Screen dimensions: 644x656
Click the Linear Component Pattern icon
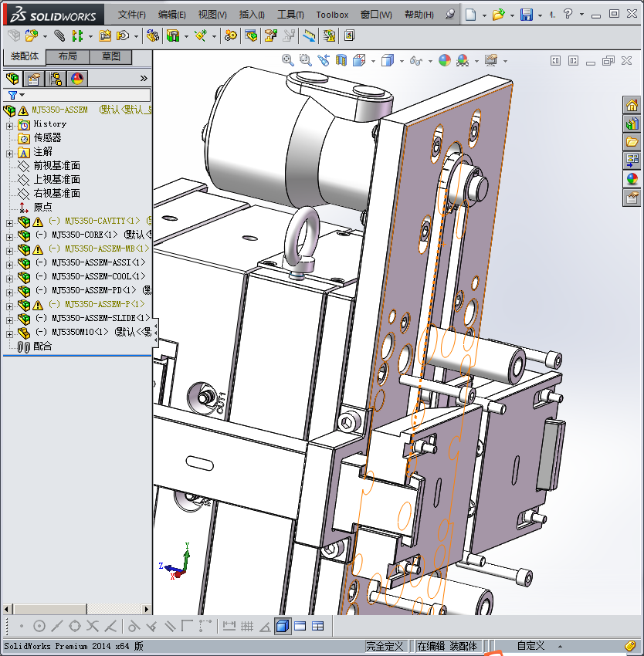[77, 36]
